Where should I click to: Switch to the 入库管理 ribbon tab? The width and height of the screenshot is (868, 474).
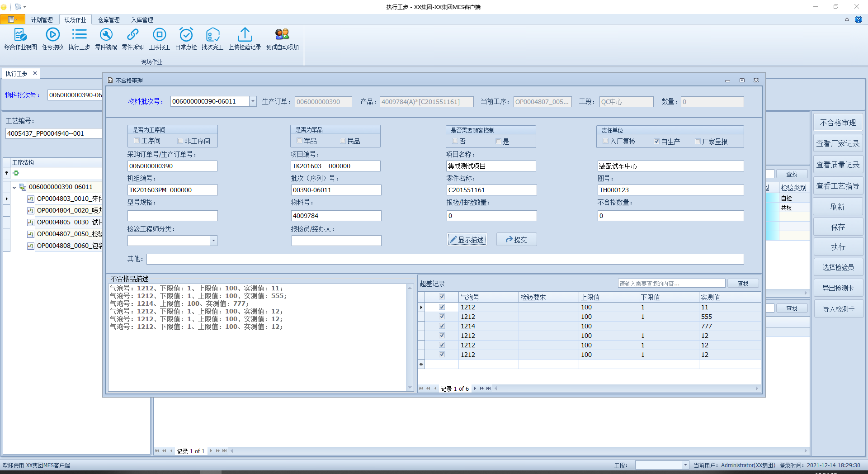click(142, 20)
